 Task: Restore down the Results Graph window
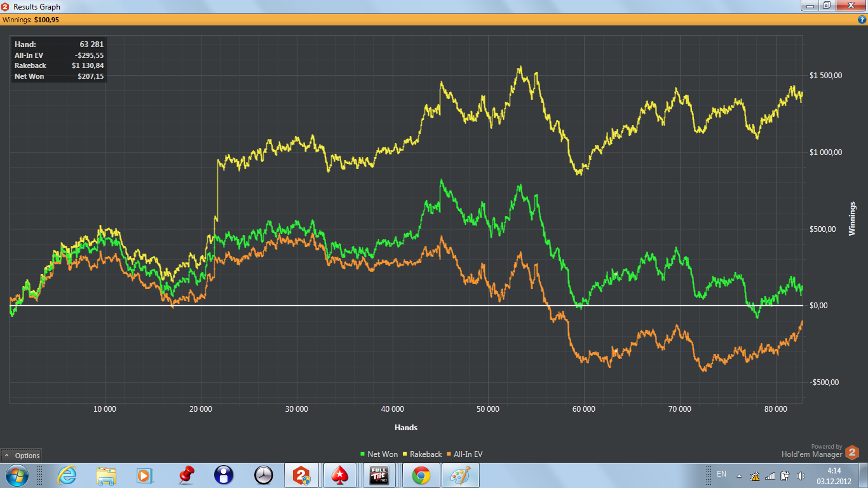(x=825, y=5)
